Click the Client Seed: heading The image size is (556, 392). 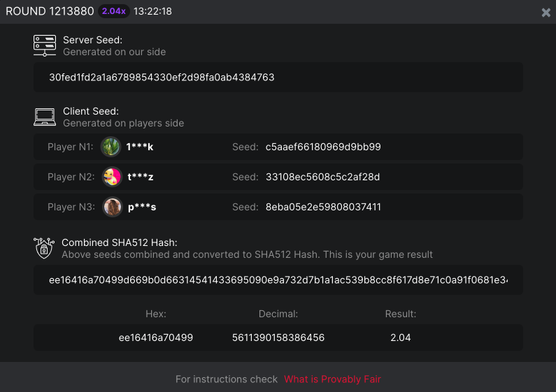(x=91, y=111)
